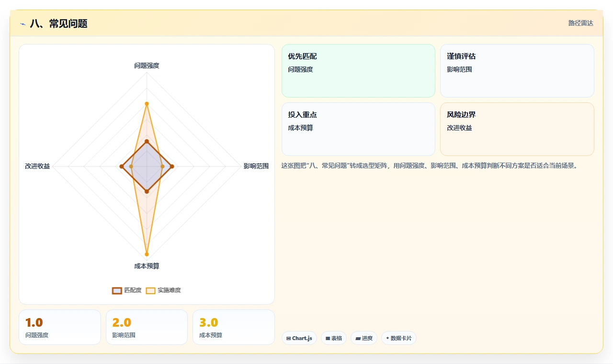Click the 实施难度 data point at 问题强度

147,104
